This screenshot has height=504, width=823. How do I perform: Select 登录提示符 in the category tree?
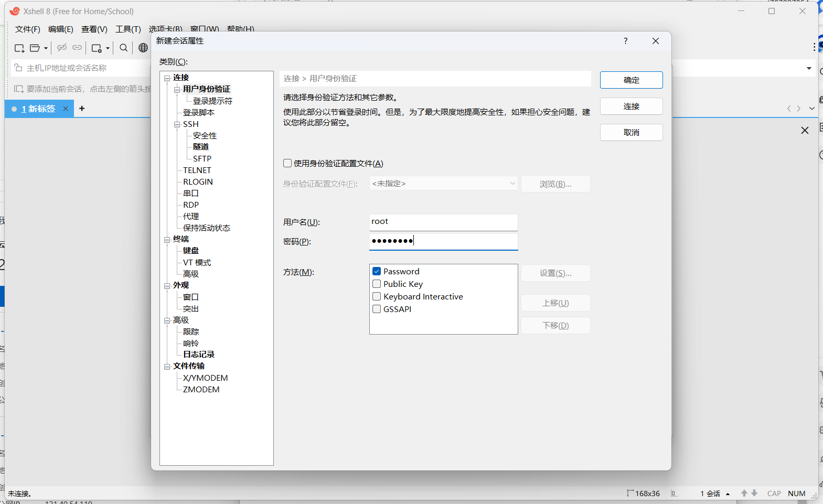point(212,101)
